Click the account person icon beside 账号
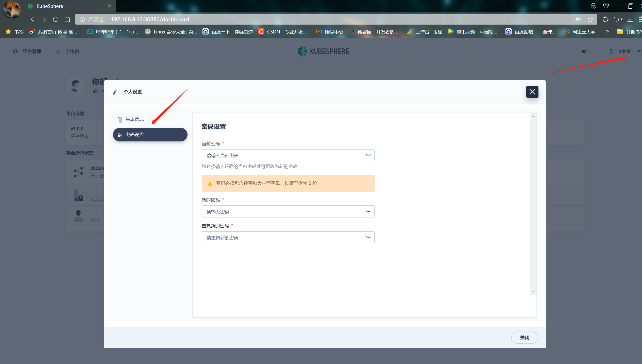This screenshot has width=642, height=364. click(78, 216)
